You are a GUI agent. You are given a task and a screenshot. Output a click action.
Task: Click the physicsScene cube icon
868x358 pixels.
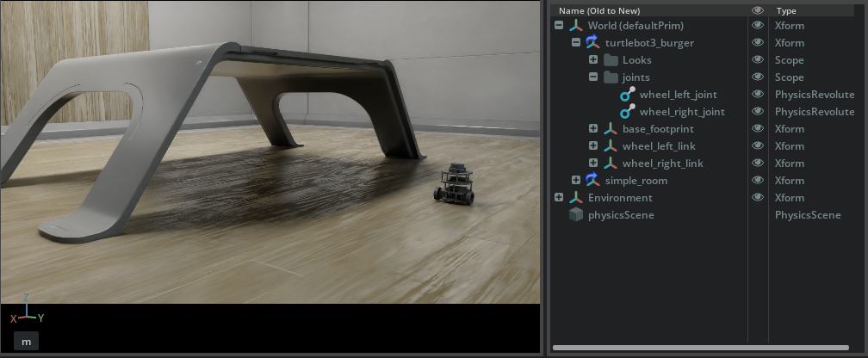tap(575, 215)
